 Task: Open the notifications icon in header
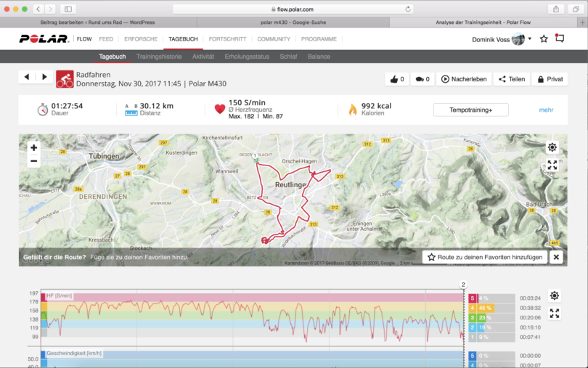(559, 38)
